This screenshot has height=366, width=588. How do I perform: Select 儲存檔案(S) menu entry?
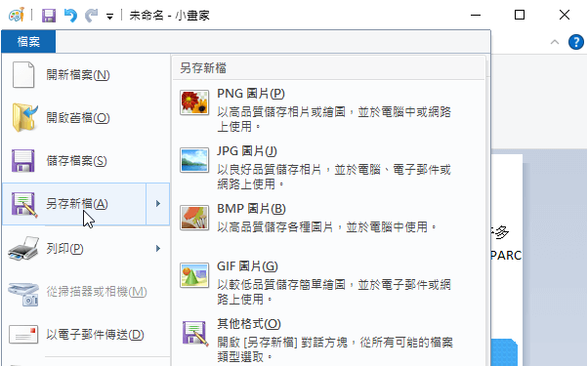86,161
